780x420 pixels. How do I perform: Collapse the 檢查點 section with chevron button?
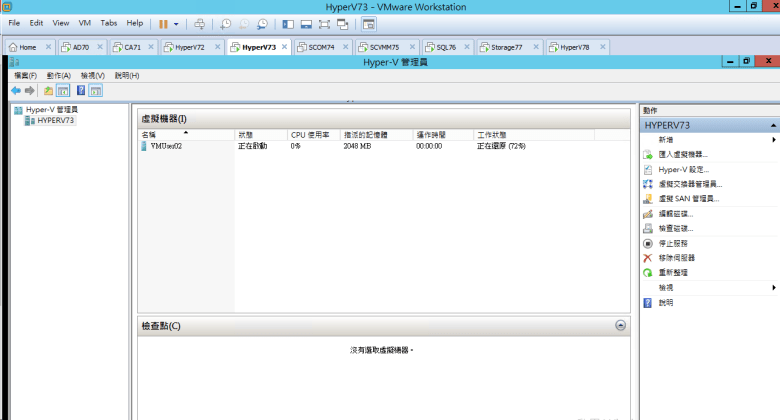(x=620, y=325)
